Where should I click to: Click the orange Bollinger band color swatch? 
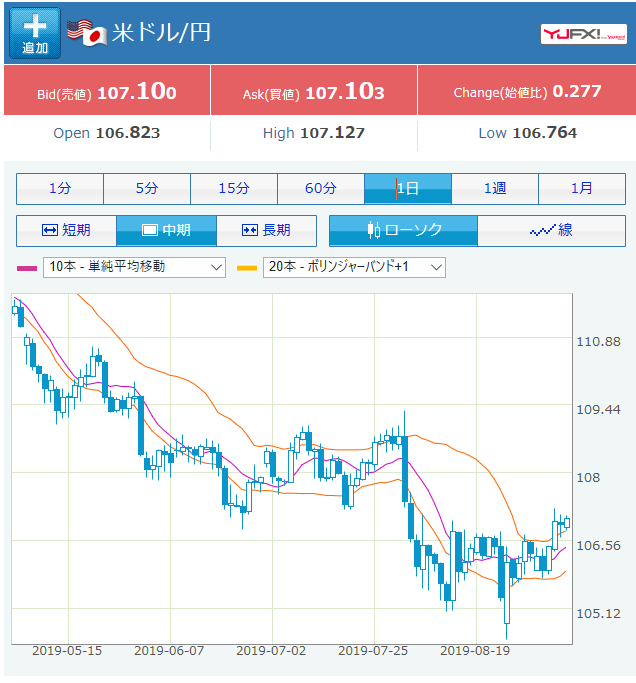247,268
